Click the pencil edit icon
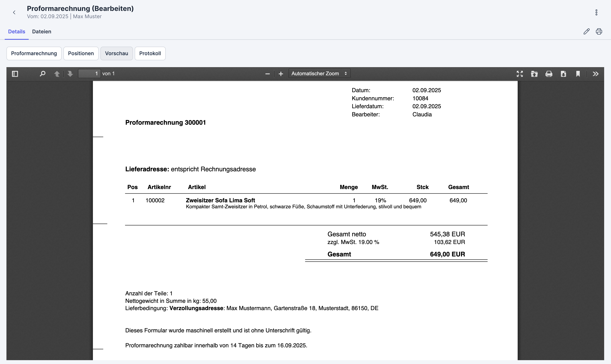This screenshot has width=611, height=364. [x=586, y=31]
